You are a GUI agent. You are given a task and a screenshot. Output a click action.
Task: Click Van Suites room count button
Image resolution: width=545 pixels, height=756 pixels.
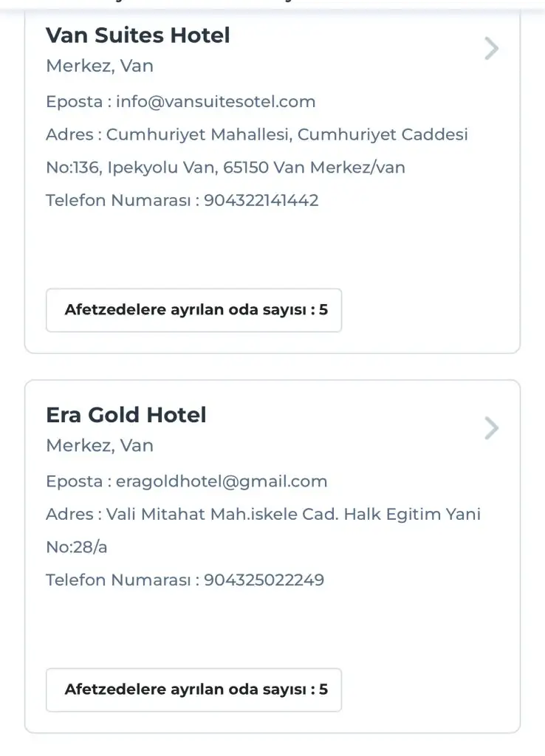pos(194,310)
